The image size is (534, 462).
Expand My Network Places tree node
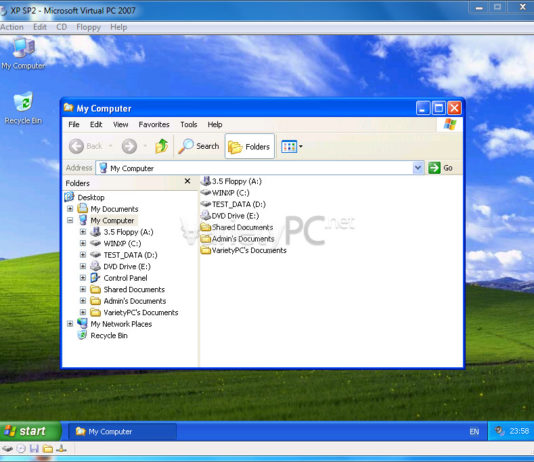(x=70, y=324)
